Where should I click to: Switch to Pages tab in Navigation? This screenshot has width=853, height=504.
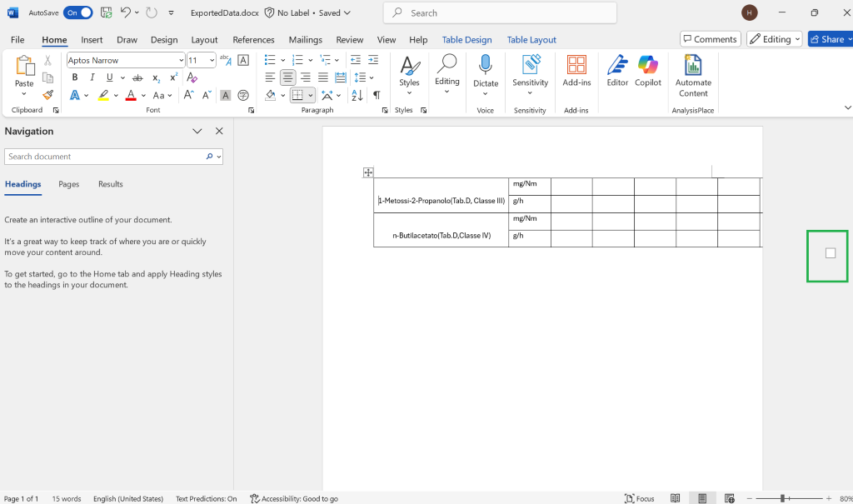point(68,184)
